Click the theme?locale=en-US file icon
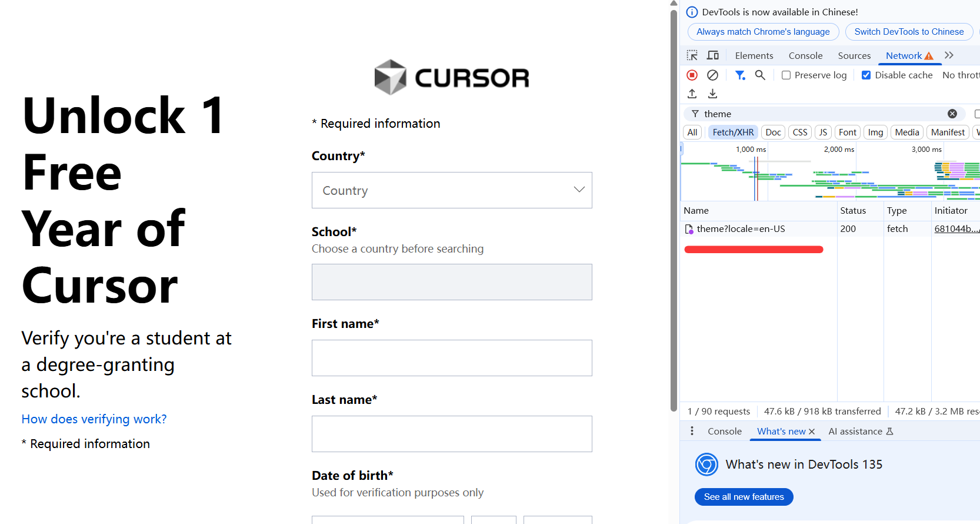The height and width of the screenshot is (524, 980). [x=689, y=229]
